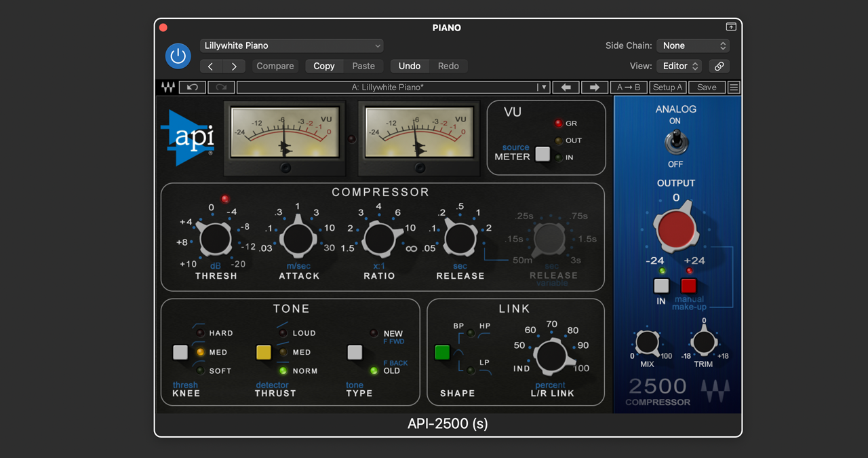Click the pop-out window icon in title bar
Screen dimensions: 868x458
pyautogui.click(x=731, y=27)
